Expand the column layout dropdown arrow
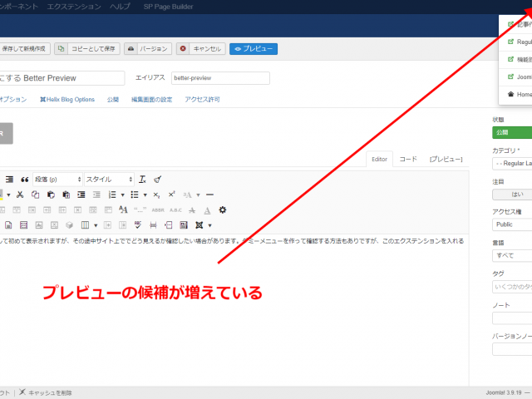 [x=96, y=225]
